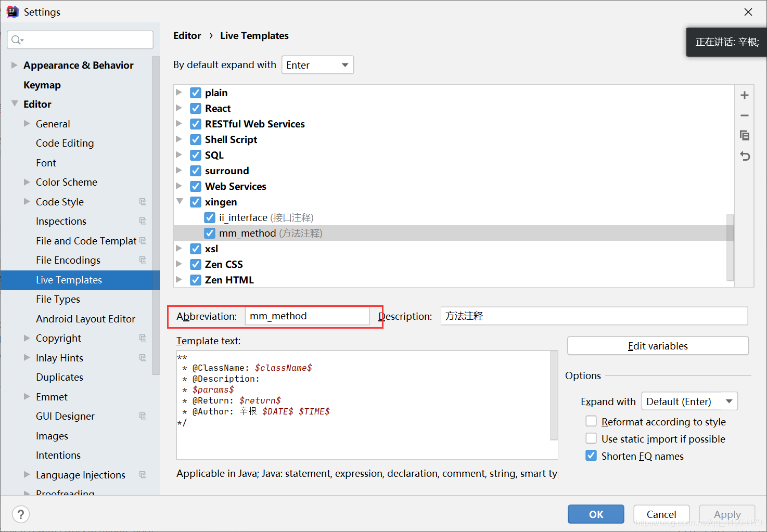The image size is (767, 532).
Task: Click the project-level icon beside File Encodings
Action: coord(143,260)
